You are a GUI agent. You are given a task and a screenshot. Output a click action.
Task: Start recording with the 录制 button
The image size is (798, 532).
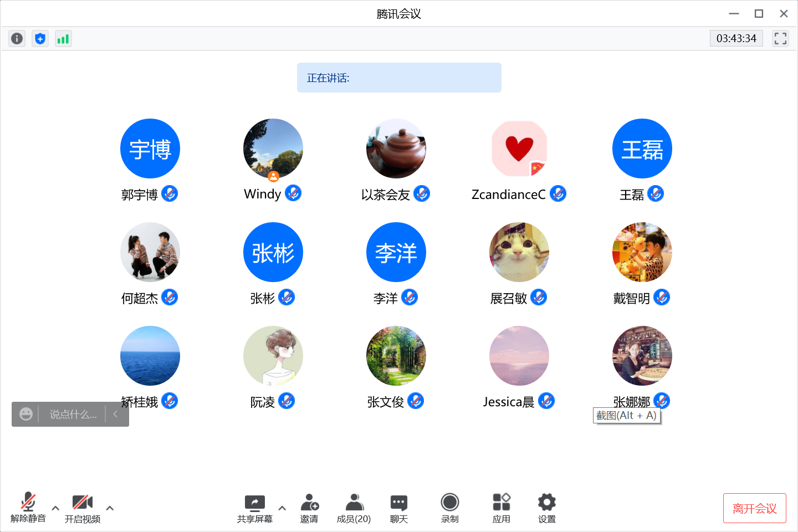coord(449,508)
